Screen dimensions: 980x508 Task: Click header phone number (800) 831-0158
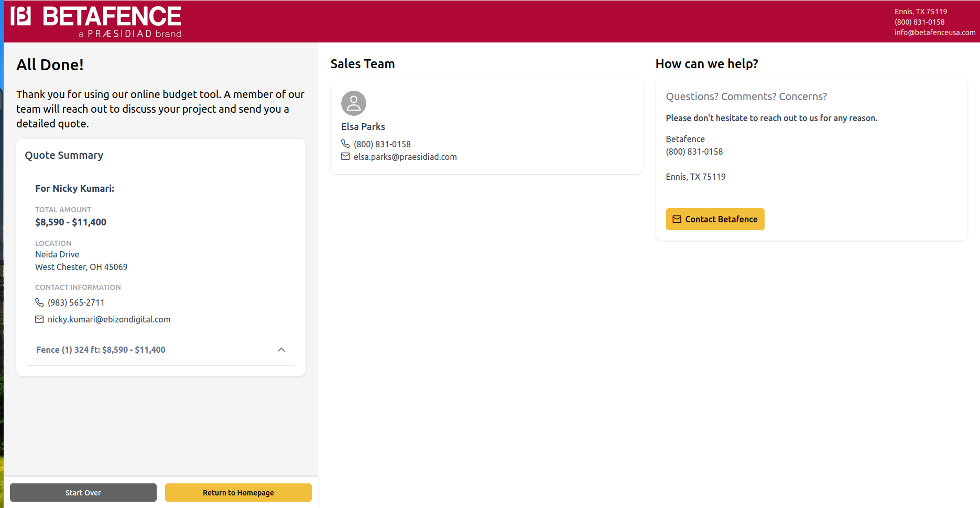[x=919, y=22]
